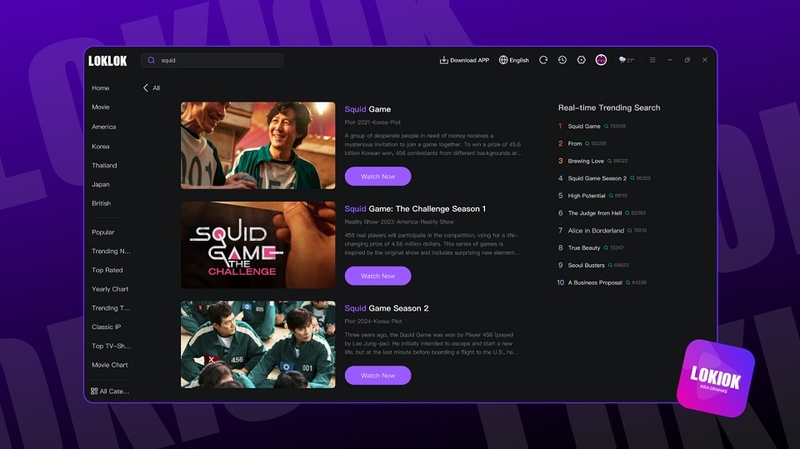This screenshot has height=449, width=800.
Task: Open Top TV-Sh... list
Action: 111,345
